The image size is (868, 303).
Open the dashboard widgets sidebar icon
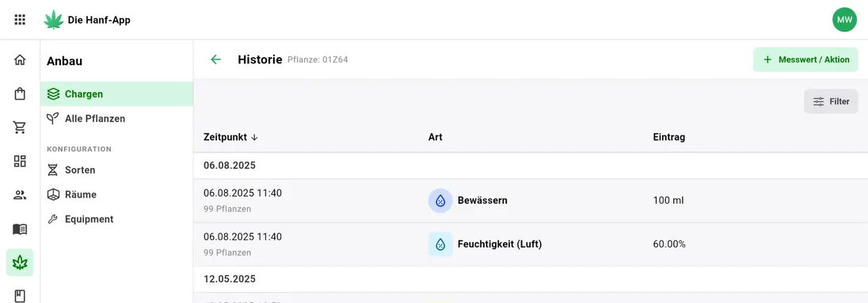pyautogui.click(x=20, y=161)
